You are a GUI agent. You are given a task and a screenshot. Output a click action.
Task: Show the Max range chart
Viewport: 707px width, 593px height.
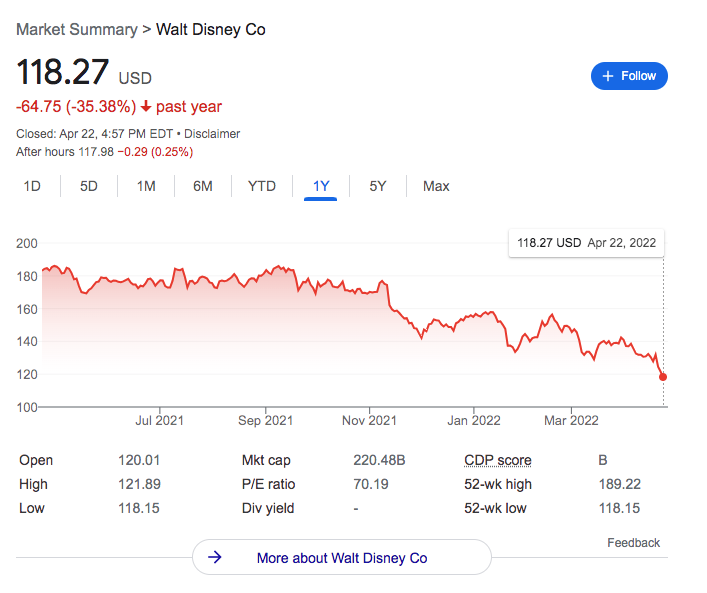(436, 186)
